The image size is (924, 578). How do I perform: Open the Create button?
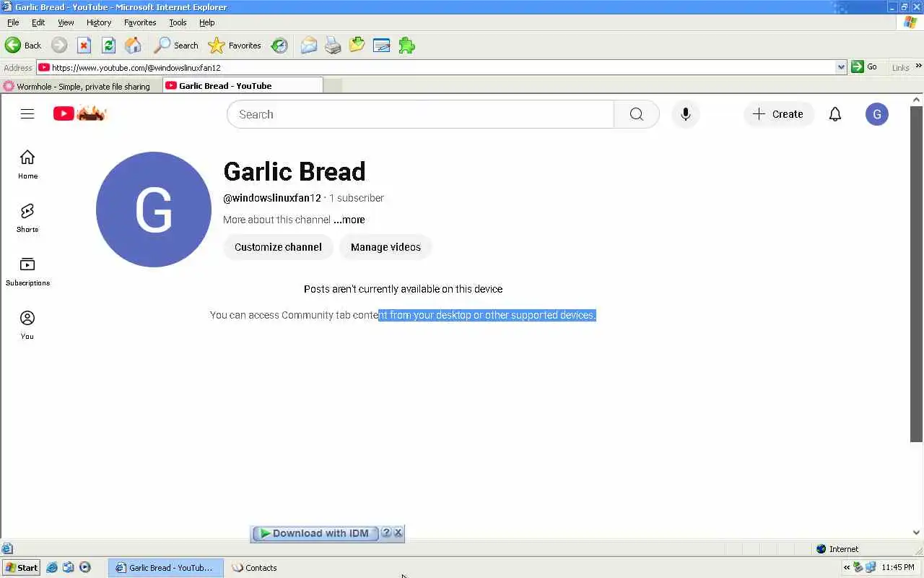click(x=778, y=114)
